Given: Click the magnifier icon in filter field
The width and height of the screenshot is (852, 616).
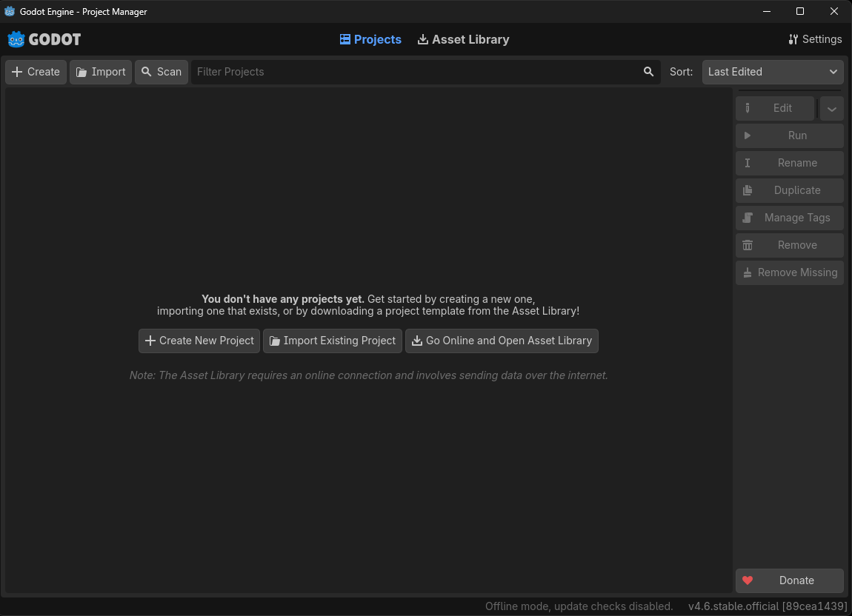Looking at the screenshot, I should tap(648, 72).
